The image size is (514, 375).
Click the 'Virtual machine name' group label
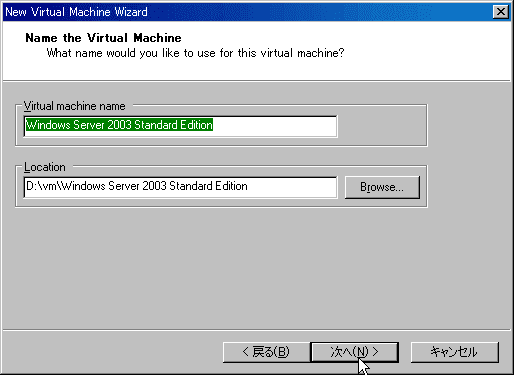tap(74, 106)
